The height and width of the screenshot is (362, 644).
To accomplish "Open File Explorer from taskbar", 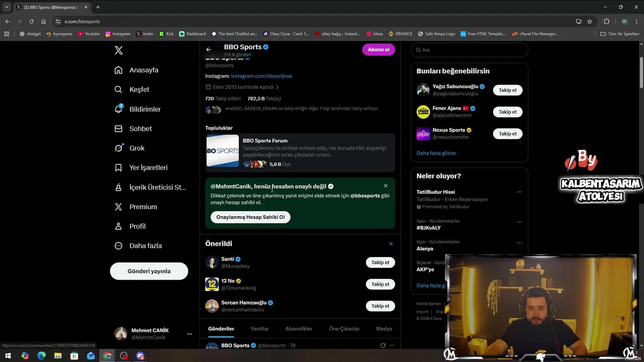I will (58, 356).
